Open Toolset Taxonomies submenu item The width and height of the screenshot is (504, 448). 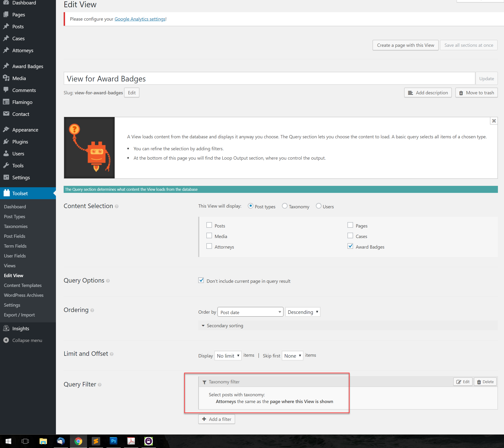(x=16, y=226)
